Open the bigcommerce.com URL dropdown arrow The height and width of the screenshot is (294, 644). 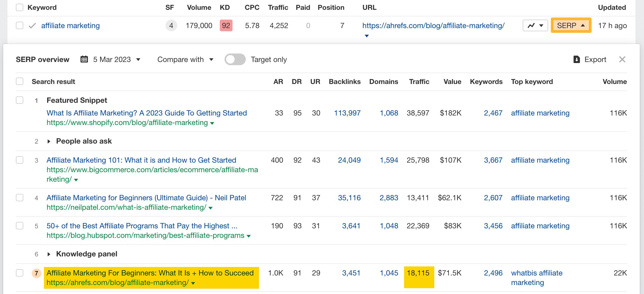tap(76, 180)
